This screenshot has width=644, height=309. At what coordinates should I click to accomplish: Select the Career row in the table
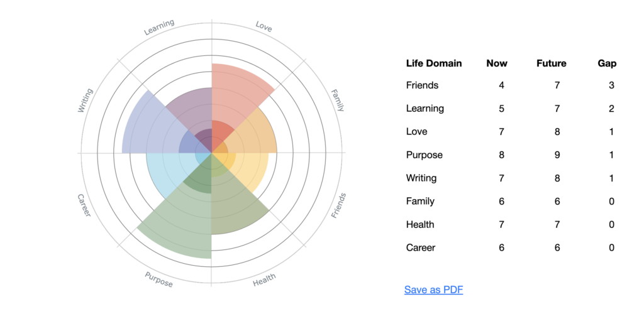511,248
